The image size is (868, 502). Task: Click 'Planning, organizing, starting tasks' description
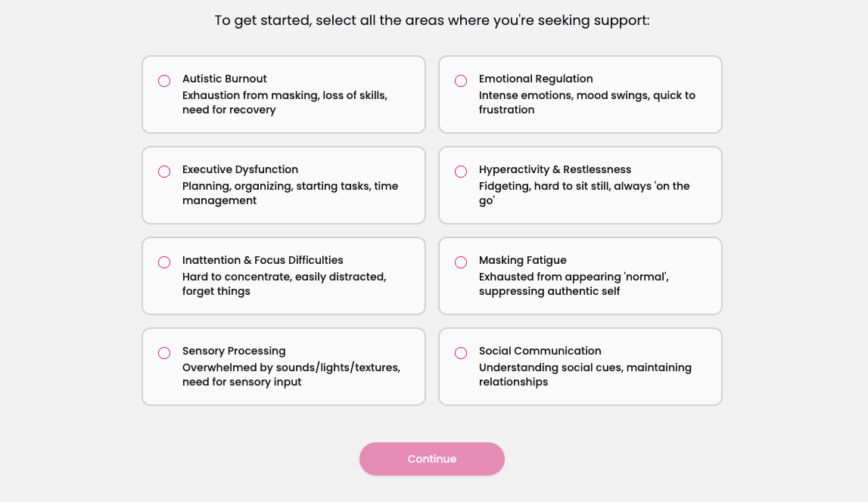point(290,193)
